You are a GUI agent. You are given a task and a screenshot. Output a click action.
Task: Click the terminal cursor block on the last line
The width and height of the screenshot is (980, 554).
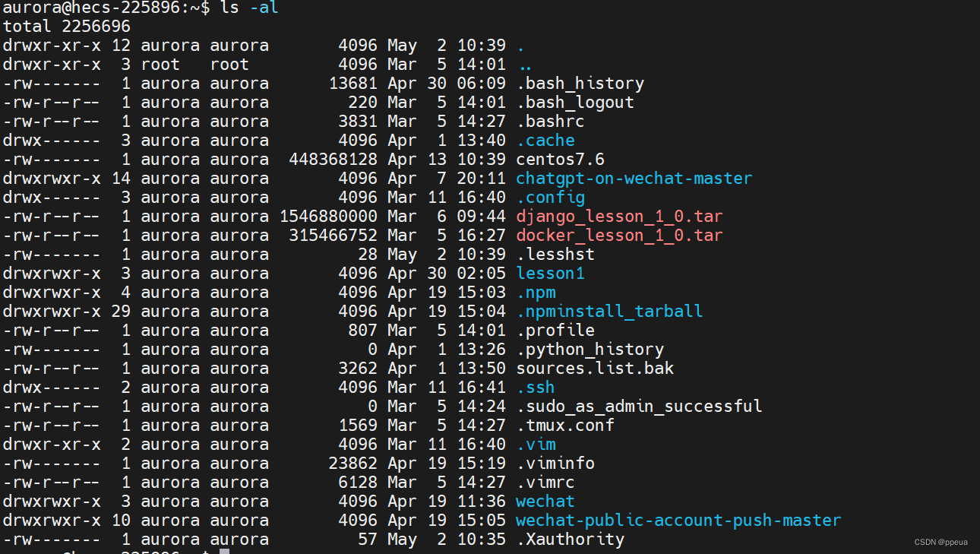pyautogui.click(x=224, y=550)
